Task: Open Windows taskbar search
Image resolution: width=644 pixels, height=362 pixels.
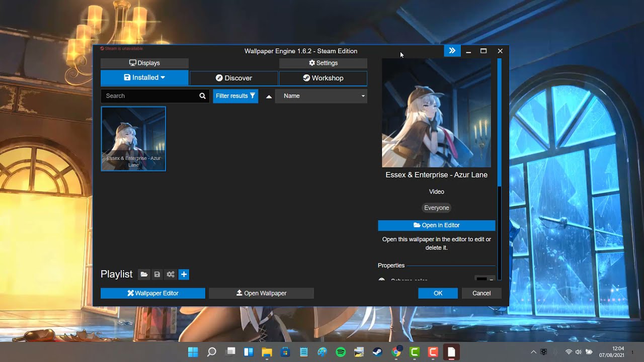Action: [x=212, y=352]
